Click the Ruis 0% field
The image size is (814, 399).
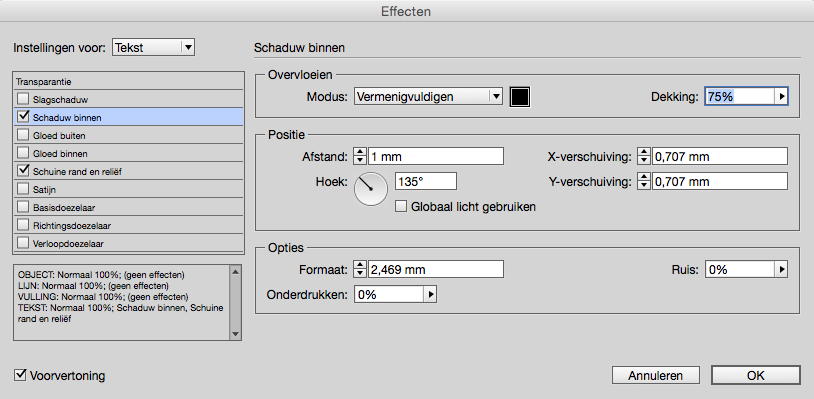(x=740, y=269)
